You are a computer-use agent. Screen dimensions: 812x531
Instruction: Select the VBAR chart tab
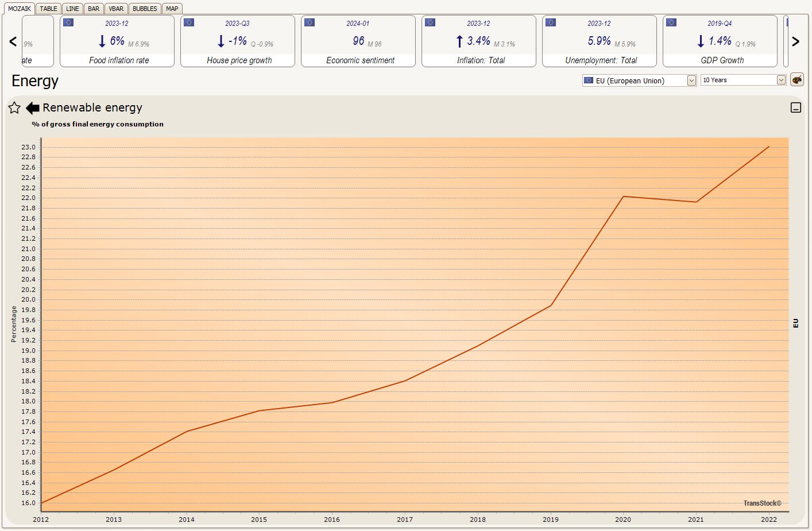tap(116, 9)
